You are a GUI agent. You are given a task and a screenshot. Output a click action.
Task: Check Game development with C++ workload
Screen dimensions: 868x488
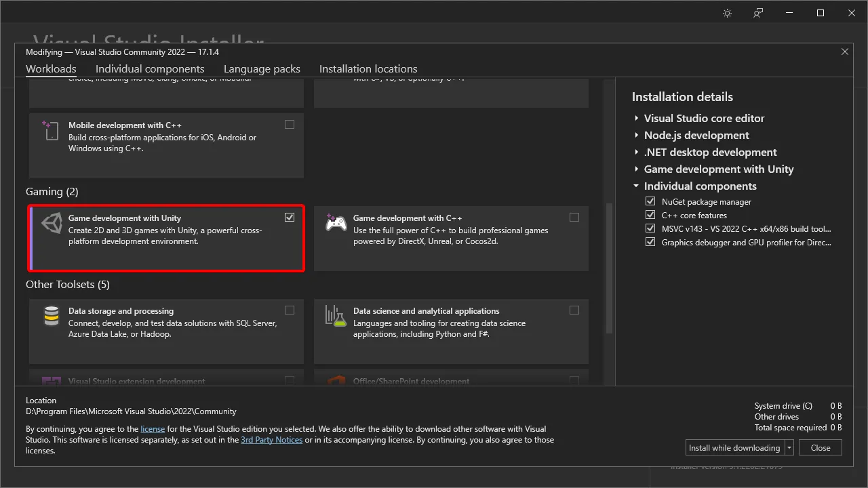[574, 218]
